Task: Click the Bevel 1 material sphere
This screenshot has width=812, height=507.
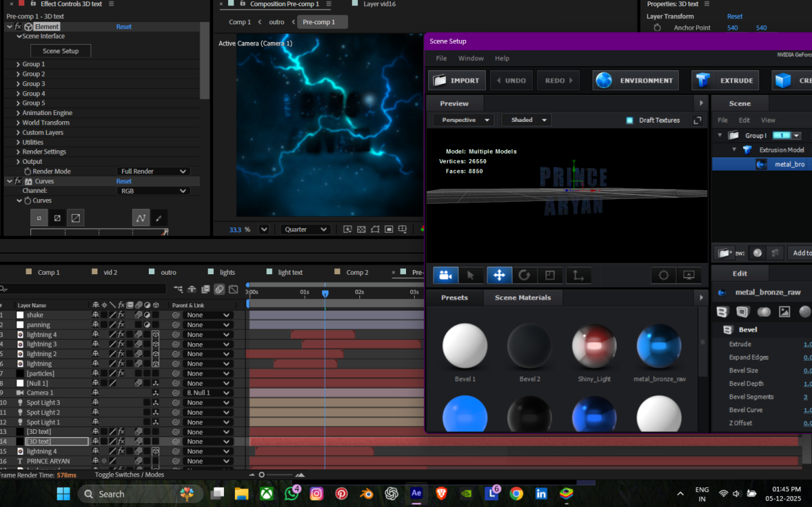Action: (465, 346)
